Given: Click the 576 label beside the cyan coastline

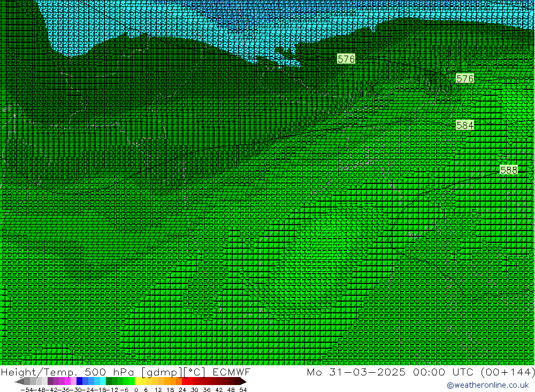Looking at the screenshot, I should coord(346,59).
